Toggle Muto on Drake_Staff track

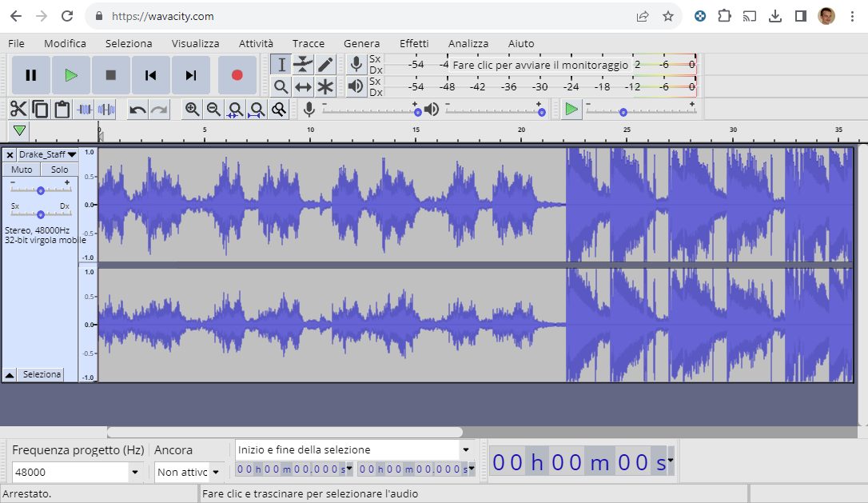point(22,170)
